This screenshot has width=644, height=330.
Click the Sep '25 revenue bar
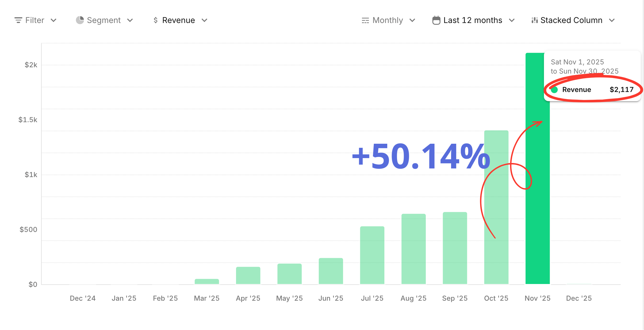(455, 248)
